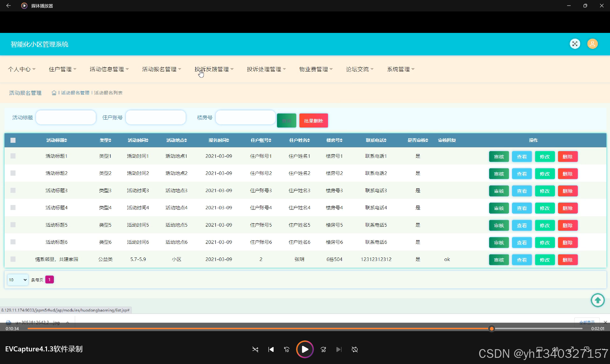Expand the 论坛交流 menu
Image resolution: width=610 pixels, height=364 pixels.
[360, 69]
